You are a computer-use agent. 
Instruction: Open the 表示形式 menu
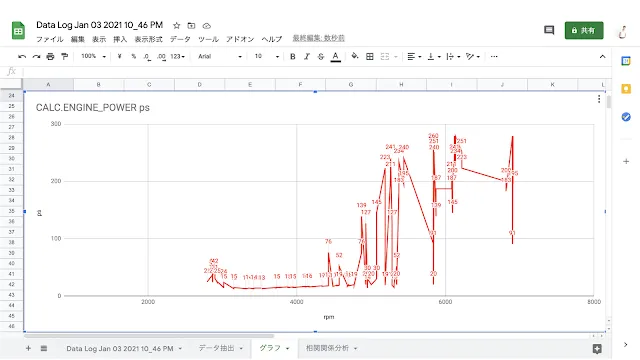pyautogui.click(x=149, y=39)
